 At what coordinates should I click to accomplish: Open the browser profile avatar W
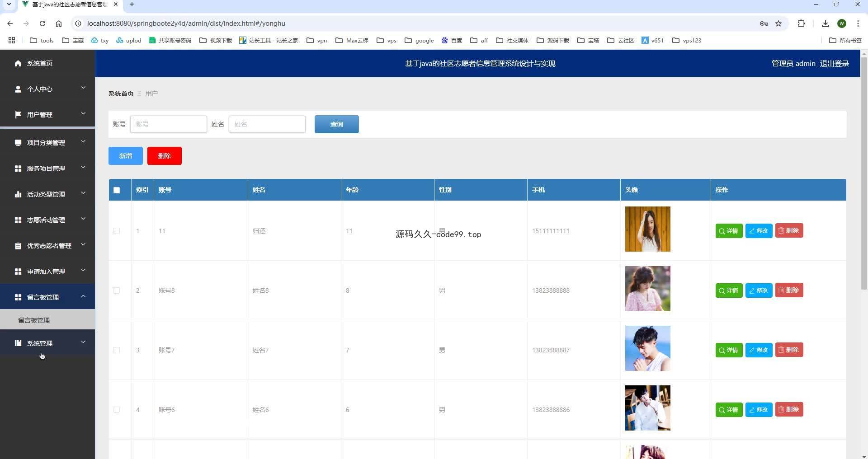tap(842, 23)
